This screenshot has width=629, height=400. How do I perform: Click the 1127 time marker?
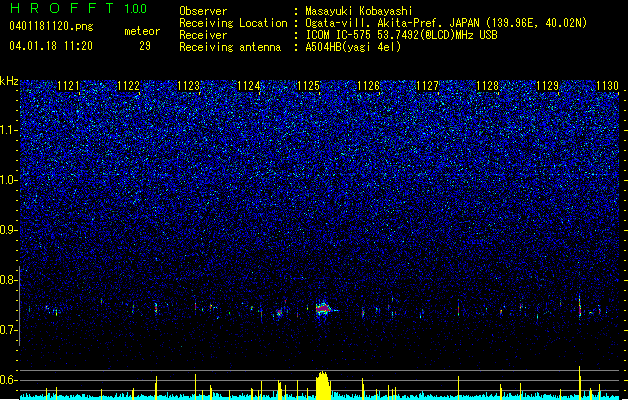point(428,86)
